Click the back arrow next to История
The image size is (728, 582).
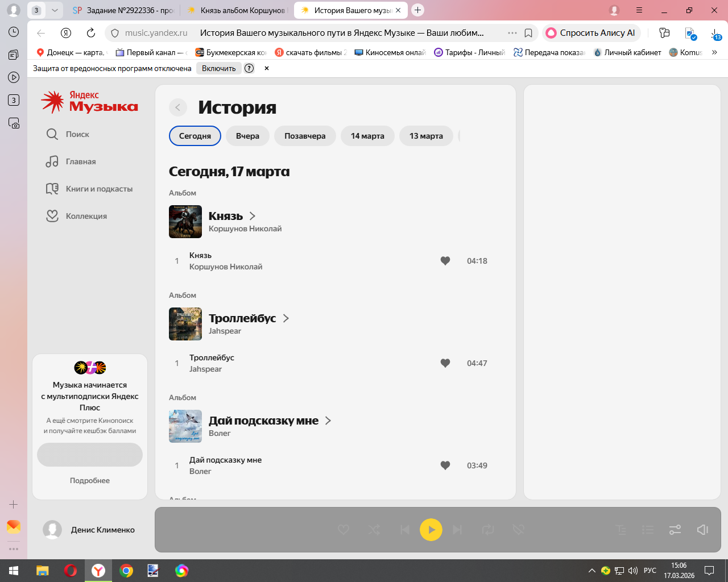(x=178, y=107)
